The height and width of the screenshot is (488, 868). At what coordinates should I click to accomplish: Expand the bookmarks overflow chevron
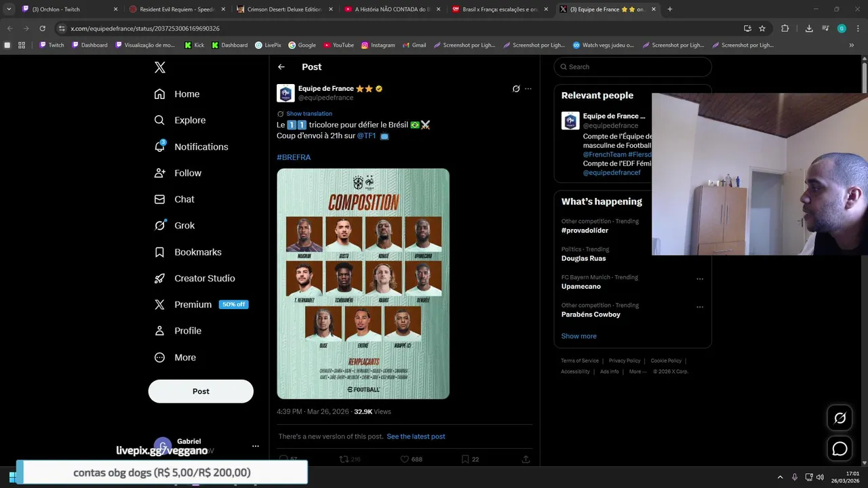coord(852,45)
